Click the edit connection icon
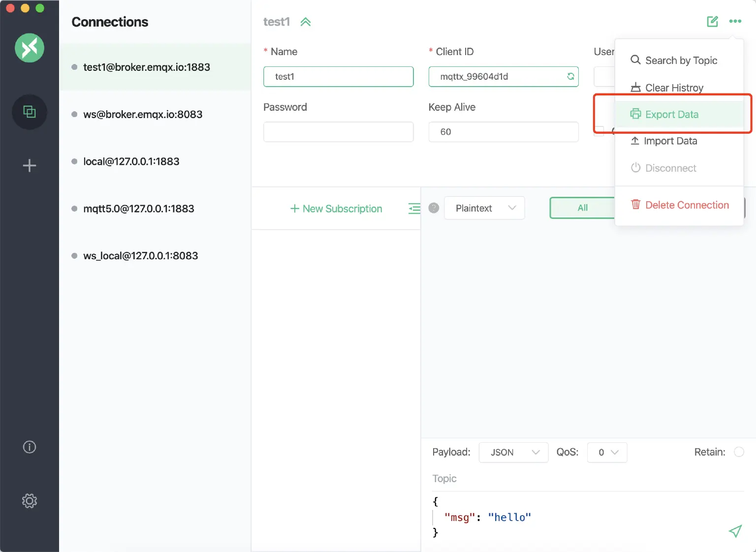 [x=712, y=21]
